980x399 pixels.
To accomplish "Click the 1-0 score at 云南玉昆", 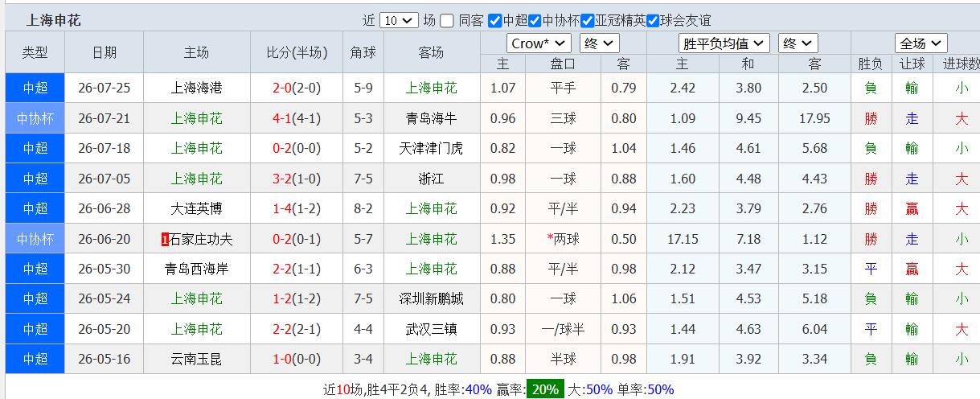I will click(x=281, y=359).
